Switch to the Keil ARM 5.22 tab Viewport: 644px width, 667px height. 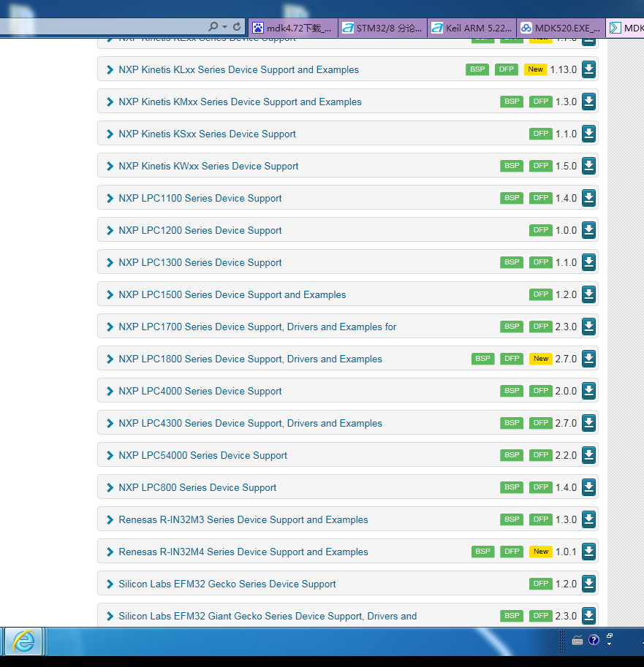[471, 28]
